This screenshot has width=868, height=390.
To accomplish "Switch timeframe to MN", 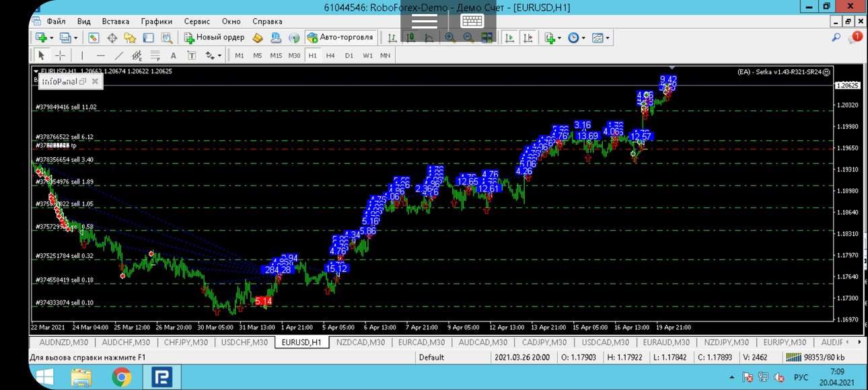I will click(385, 55).
